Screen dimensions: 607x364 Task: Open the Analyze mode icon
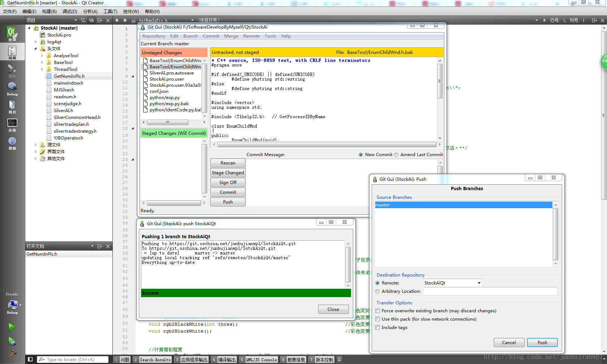(x=12, y=125)
